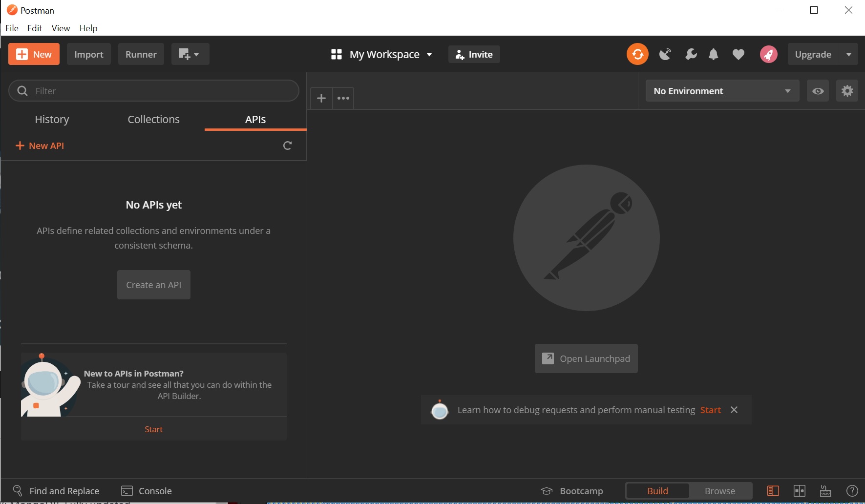Expand the No Environment dropdown
This screenshot has height=504, width=865.
click(x=722, y=91)
